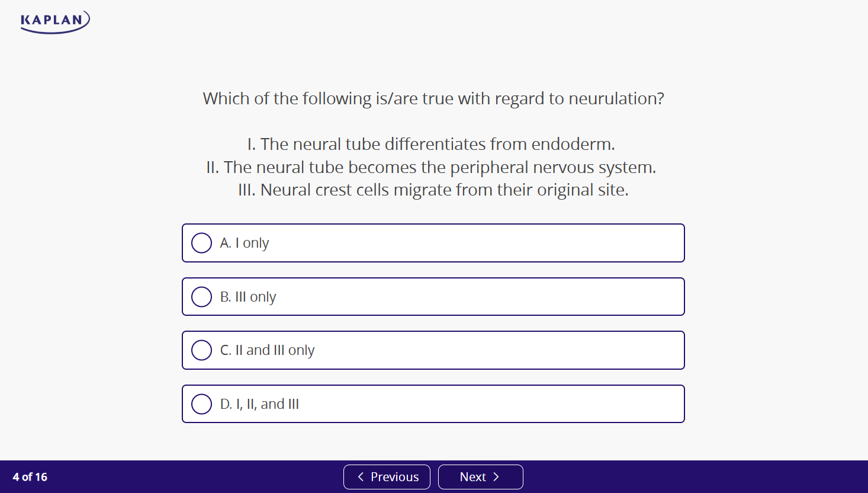Click the left chevron inside the Previous button
Screen dimensions: 868x493
click(x=361, y=476)
